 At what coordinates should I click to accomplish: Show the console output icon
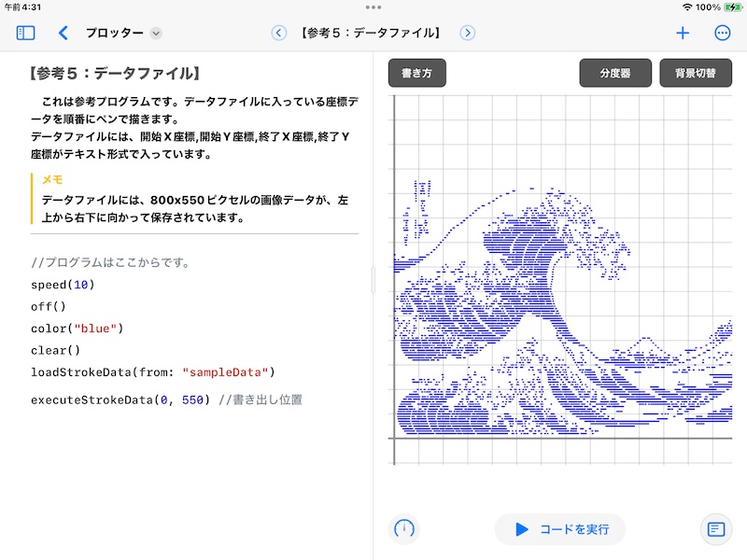716,529
